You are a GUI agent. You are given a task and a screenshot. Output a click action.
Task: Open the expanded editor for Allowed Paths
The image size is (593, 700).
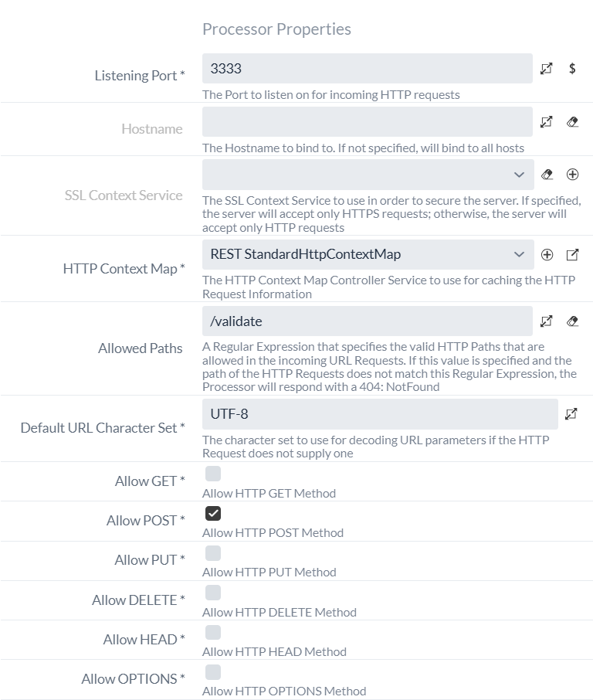click(547, 321)
